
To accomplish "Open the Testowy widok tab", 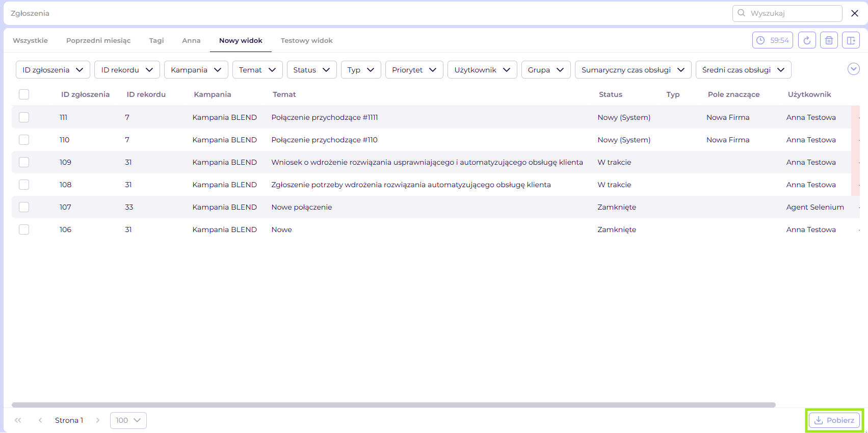I will pyautogui.click(x=306, y=40).
